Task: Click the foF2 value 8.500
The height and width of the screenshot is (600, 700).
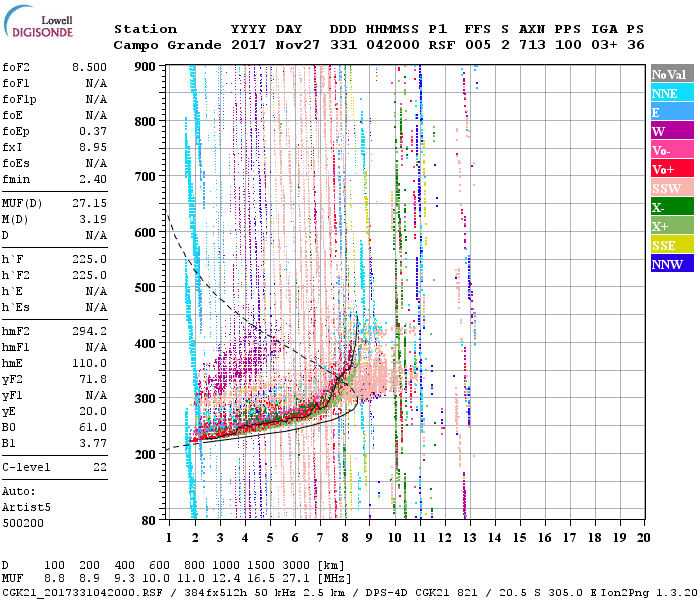Action: 89,67
